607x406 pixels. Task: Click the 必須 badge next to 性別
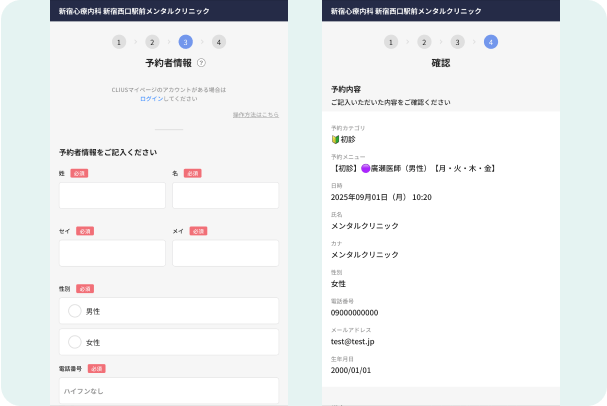click(85, 289)
